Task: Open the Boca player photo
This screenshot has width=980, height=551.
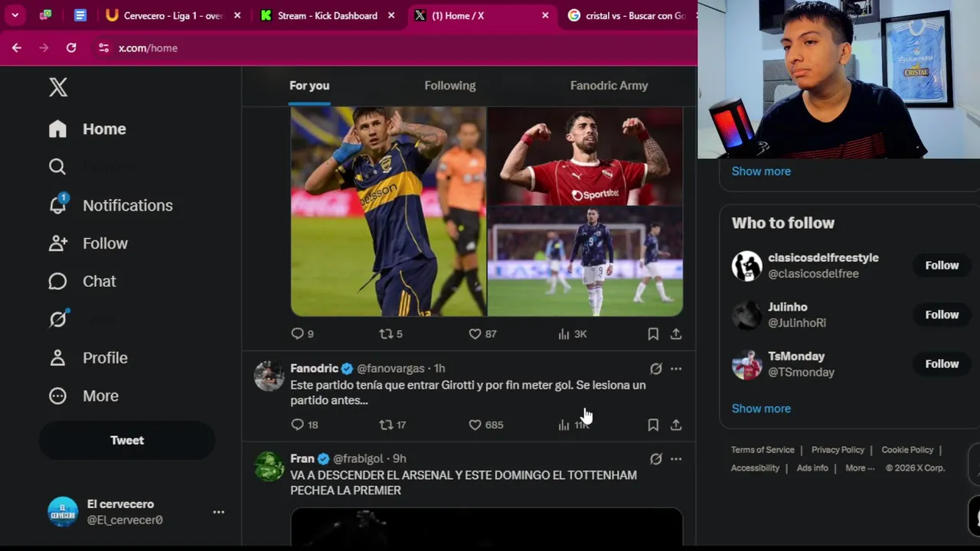Action: (x=388, y=211)
